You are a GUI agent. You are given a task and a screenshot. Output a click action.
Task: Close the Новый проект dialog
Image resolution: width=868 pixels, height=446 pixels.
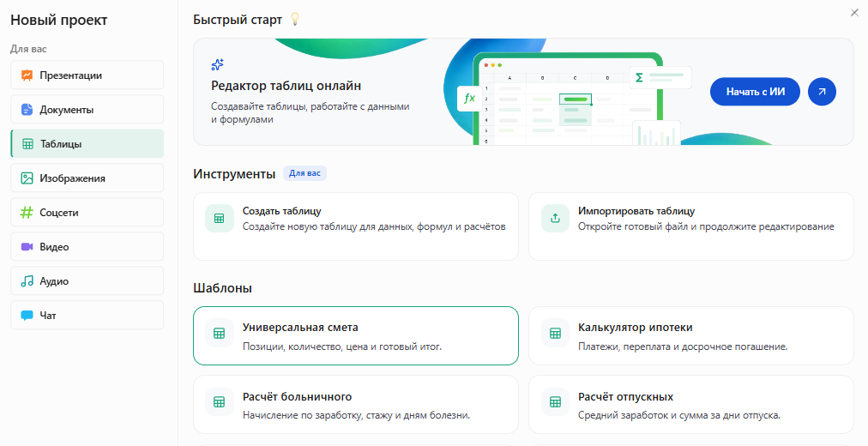pyautogui.click(x=854, y=13)
